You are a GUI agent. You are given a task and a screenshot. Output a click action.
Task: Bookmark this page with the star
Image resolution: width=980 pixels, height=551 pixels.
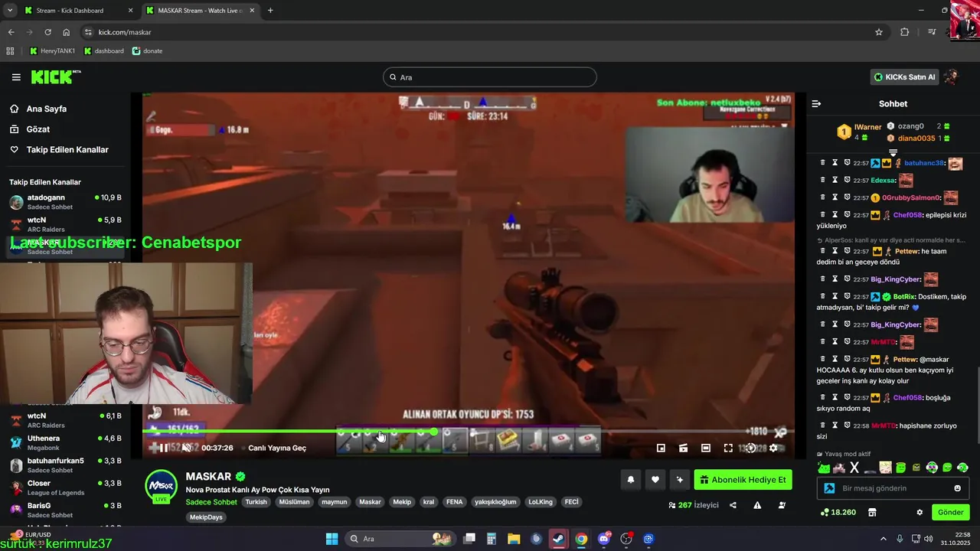tap(879, 32)
